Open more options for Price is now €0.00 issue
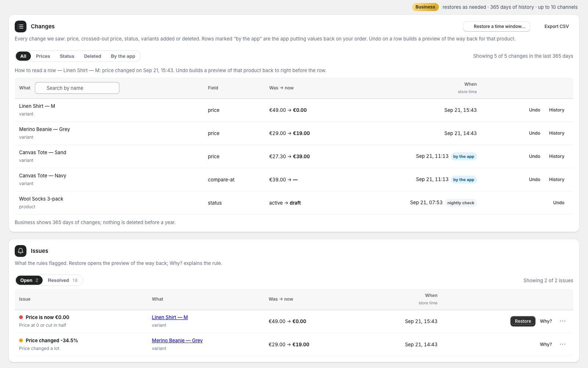 pyautogui.click(x=563, y=321)
